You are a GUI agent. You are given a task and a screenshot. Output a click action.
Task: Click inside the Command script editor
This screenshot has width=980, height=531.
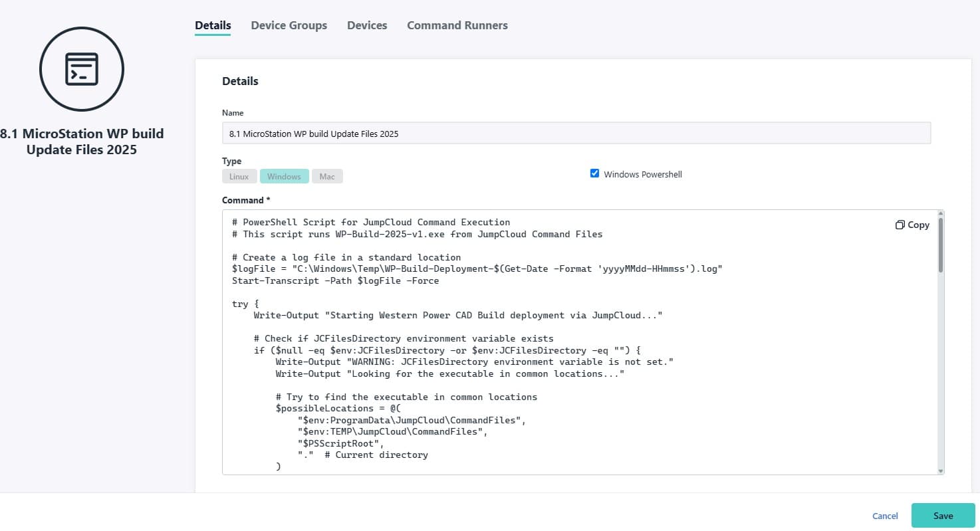532,332
